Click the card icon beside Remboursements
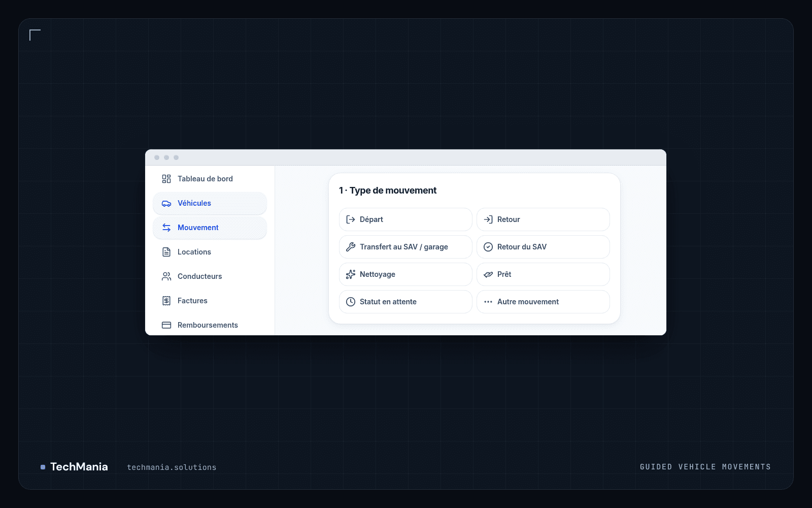812x508 pixels. pyautogui.click(x=166, y=325)
